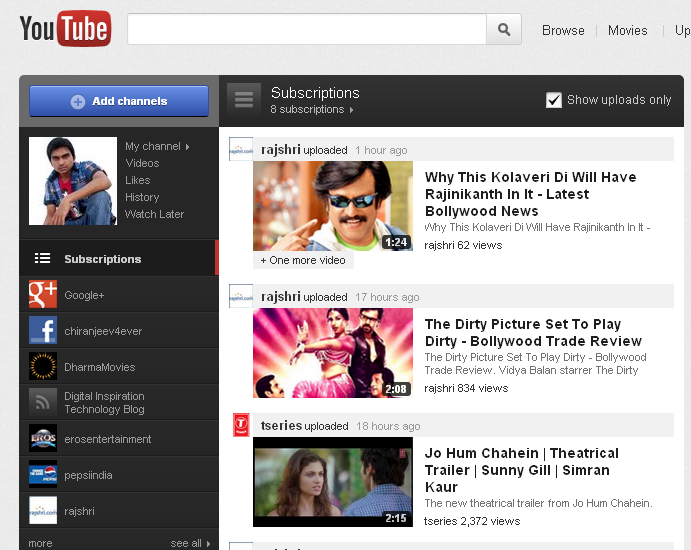Click the Subscriptions list icon in sidebar

coord(42,258)
